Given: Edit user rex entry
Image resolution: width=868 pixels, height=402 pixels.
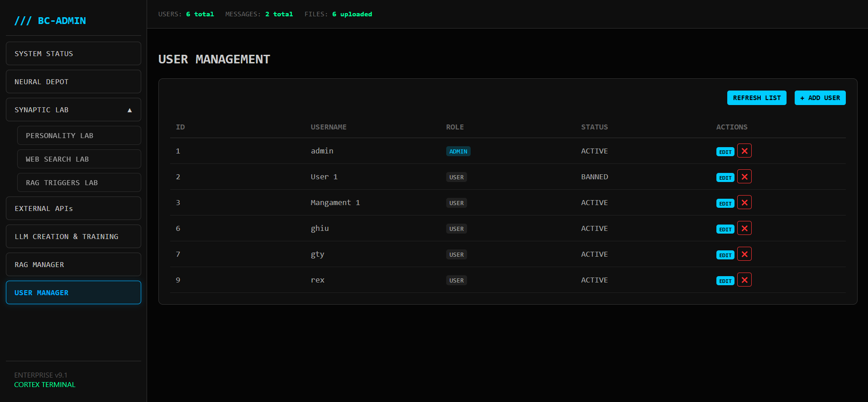Looking at the screenshot, I should [x=725, y=281].
